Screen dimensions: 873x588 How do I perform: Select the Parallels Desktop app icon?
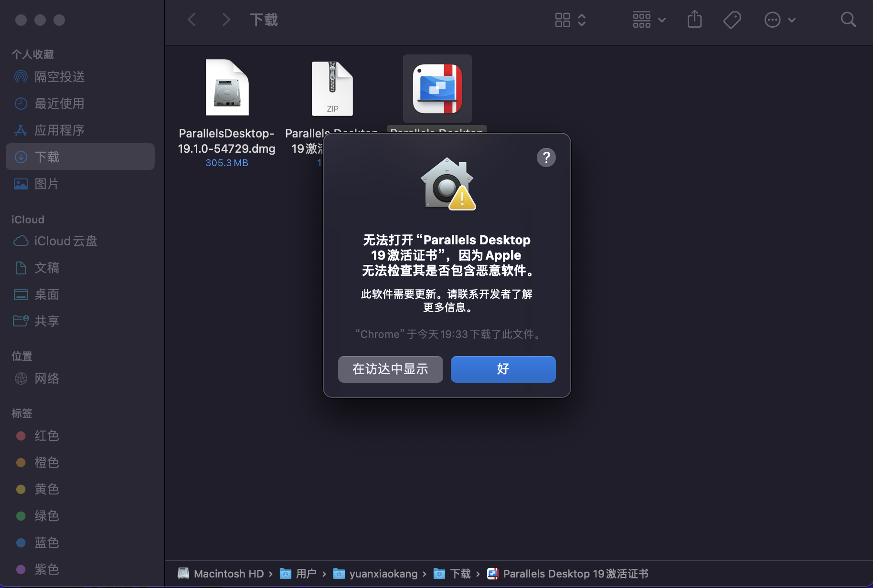pyautogui.click(x=437, y=89)
